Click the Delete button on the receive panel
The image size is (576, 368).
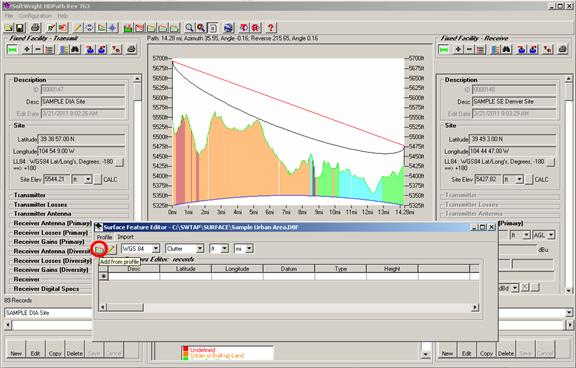tap(506, 350)
